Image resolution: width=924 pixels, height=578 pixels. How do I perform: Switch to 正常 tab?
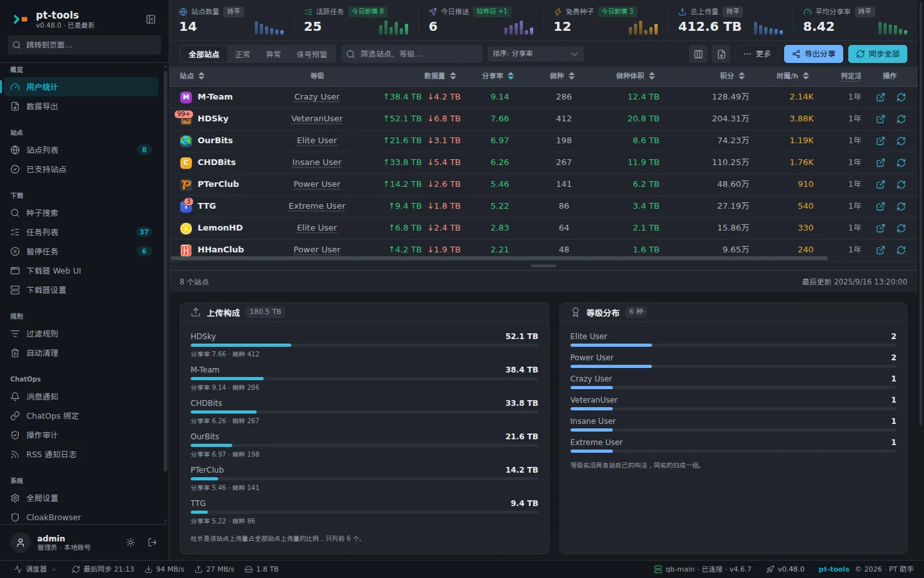coord(243,54)
